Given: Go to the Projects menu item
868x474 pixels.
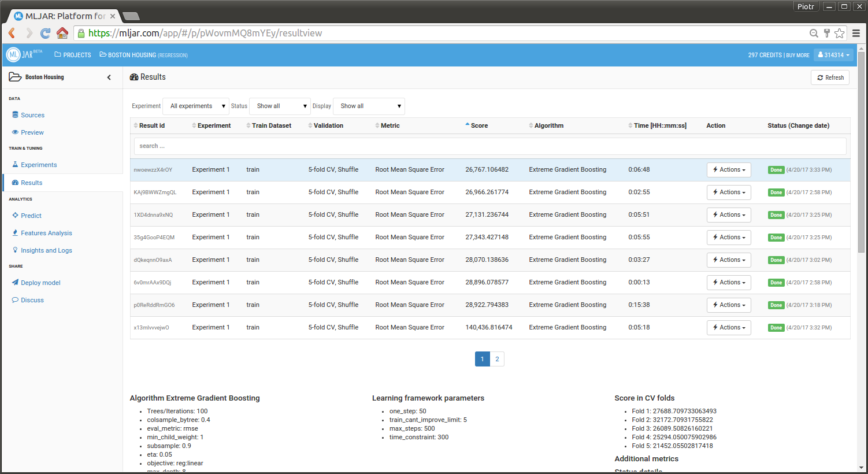Looking at the screenshot, I should click(x=73, y=55).
